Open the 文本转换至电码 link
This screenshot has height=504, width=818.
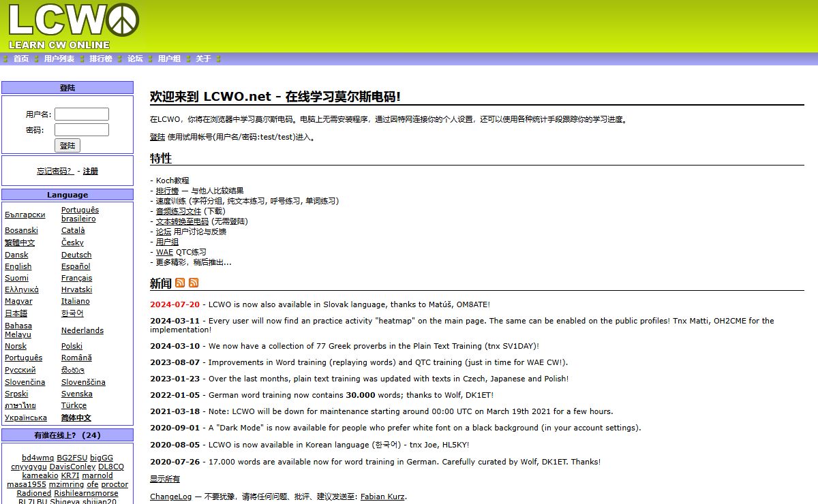pos(182,221)
